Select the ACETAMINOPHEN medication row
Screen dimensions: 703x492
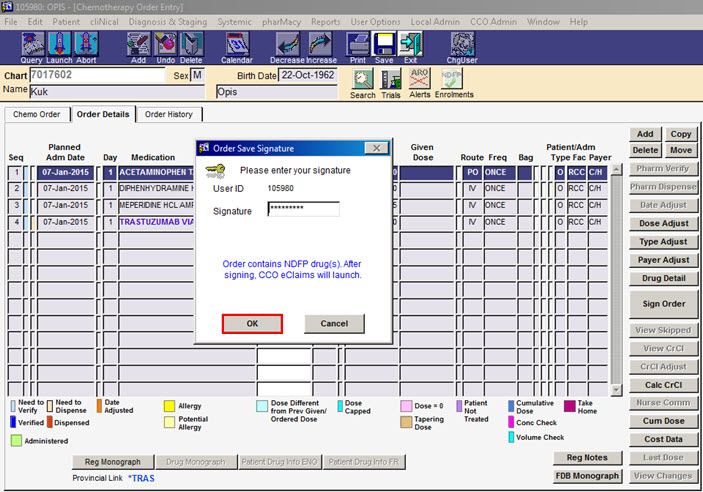(156, 172)
